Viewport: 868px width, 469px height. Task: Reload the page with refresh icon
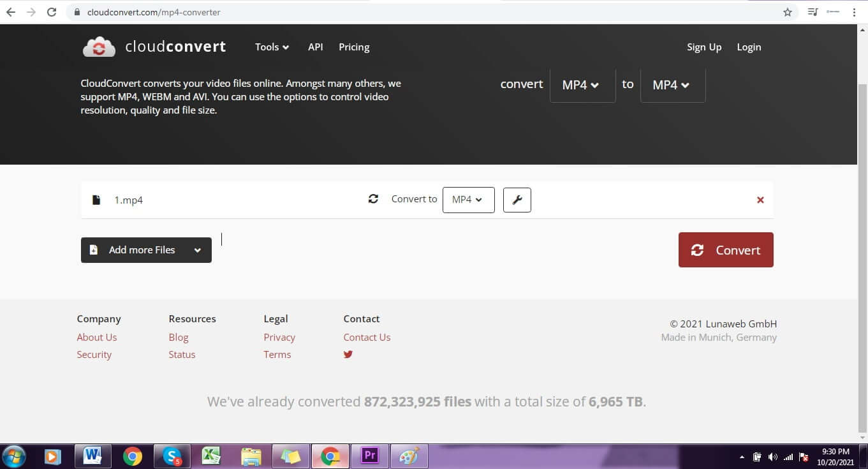(52, 12)
